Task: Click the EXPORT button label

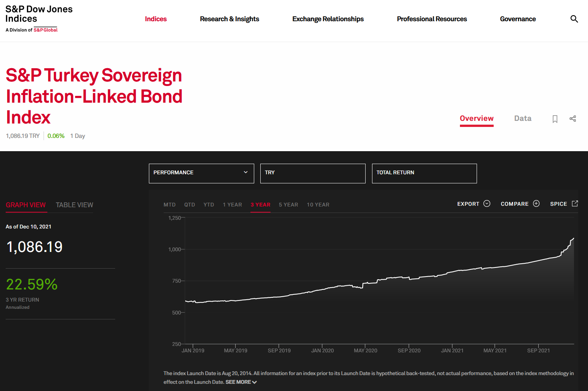Action: pyautogui.click(x=468, y=204)
